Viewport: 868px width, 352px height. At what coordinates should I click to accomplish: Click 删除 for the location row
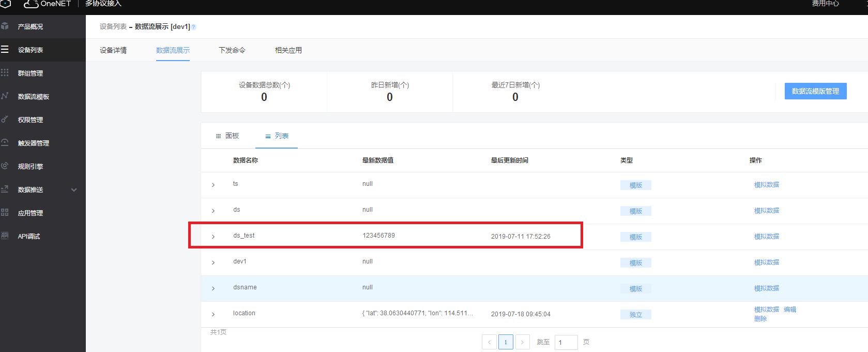click(760, 319)
